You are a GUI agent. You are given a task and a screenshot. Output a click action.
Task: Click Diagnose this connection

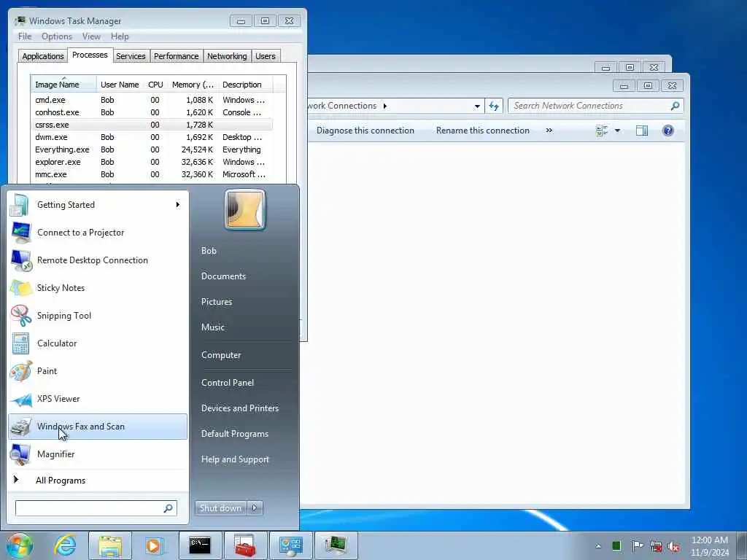365,131
